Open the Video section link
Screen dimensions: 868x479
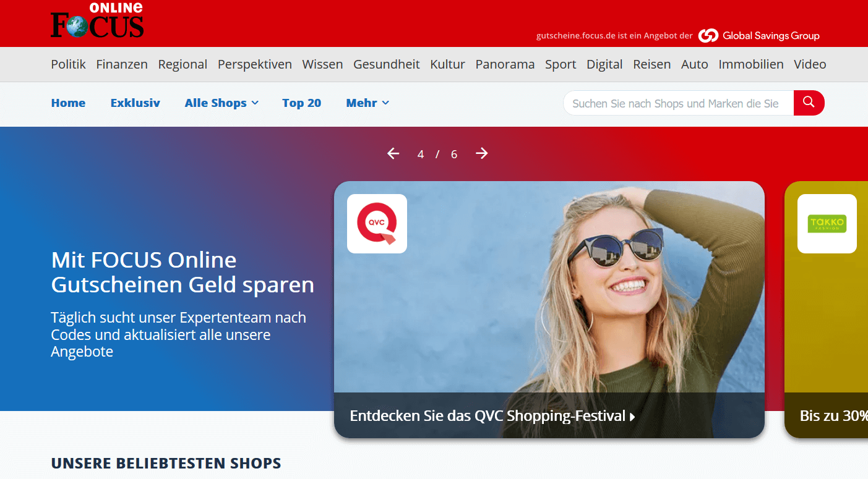[810, 64]
